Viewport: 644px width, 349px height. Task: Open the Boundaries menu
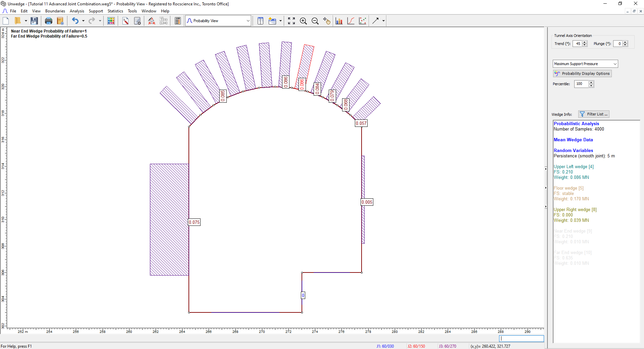(55, 11)
